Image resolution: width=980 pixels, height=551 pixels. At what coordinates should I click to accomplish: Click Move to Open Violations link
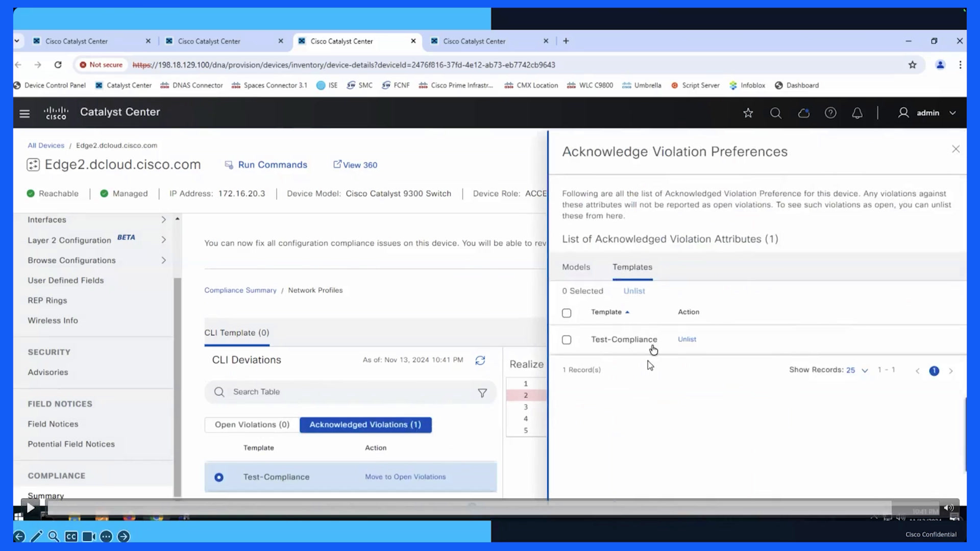click(405, 477)
